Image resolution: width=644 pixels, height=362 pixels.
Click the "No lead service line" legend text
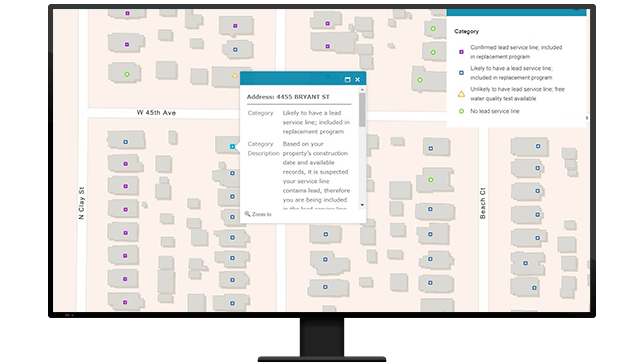pyautogui.click(x=495, y=111)
